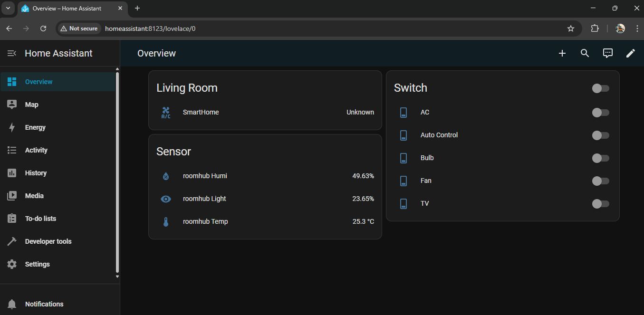
Task: Click the roomhub Temp thermometer icon
Action: [x=166, y=222]
